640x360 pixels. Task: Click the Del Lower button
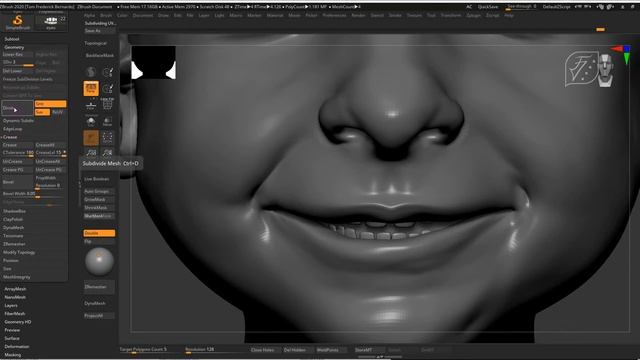pos(18,71)
